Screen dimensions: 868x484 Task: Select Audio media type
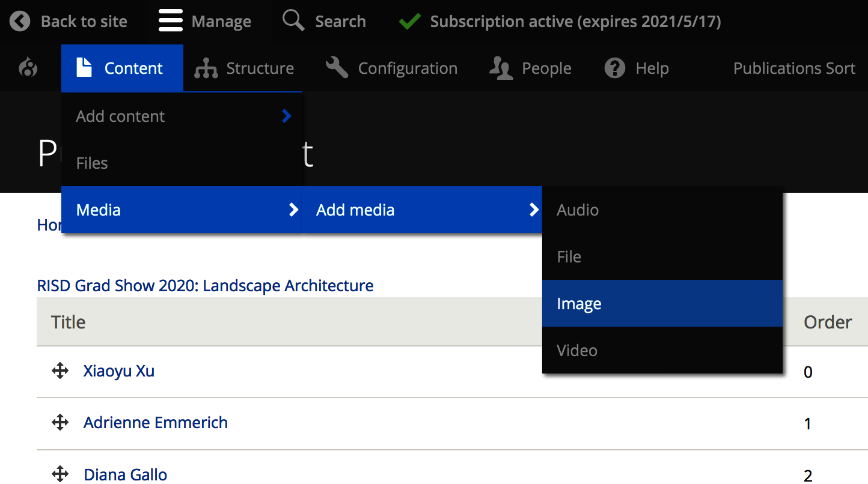click(x=662, y=210)
